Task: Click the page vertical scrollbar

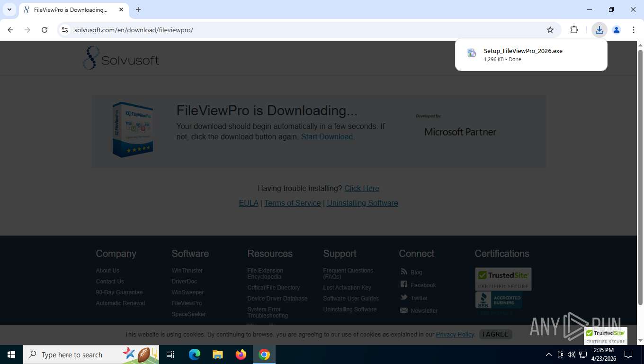Action: 640,178
